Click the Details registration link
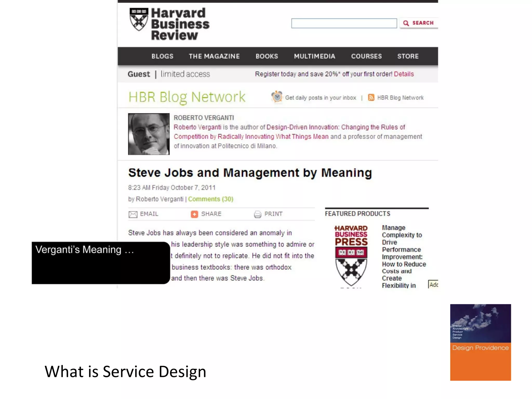532x399 pixels. (x=404, y=74)
